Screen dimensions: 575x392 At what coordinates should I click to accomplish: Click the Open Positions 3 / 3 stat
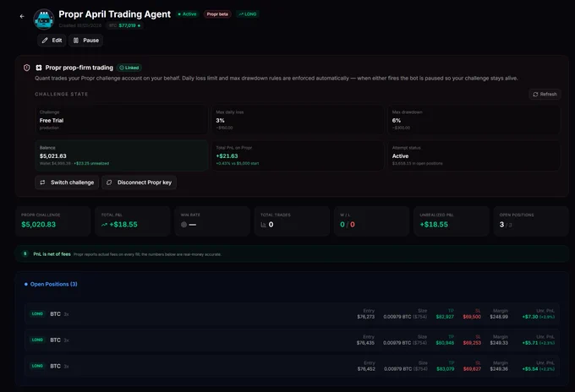[x=531, y=221]
